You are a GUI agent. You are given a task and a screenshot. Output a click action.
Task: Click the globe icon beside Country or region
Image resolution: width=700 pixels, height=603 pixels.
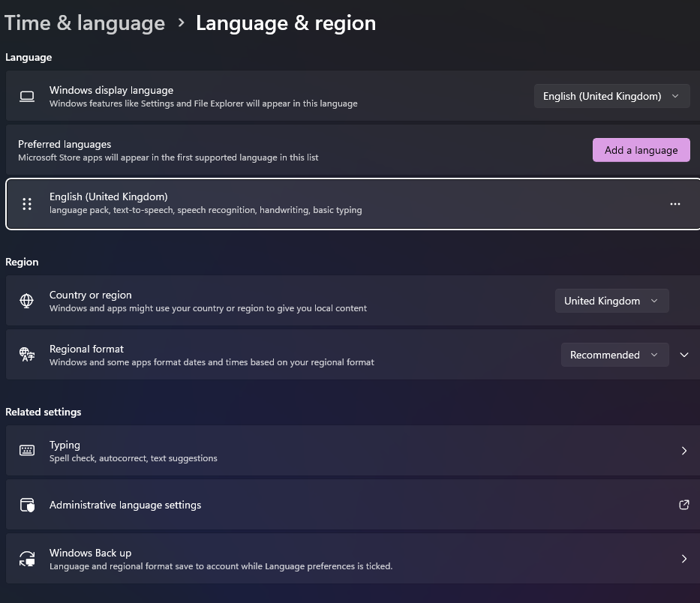27,301
